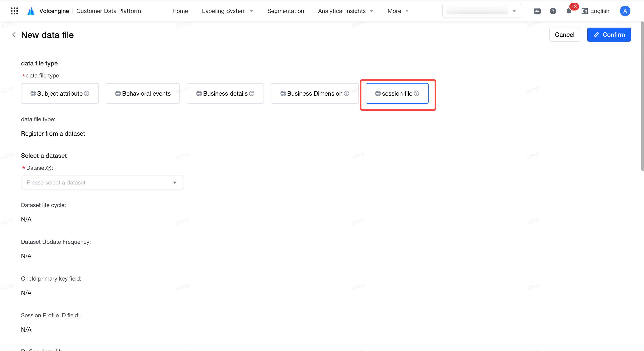Click the page vertical scrollbar
644x351 pixels.
point(642,96)
